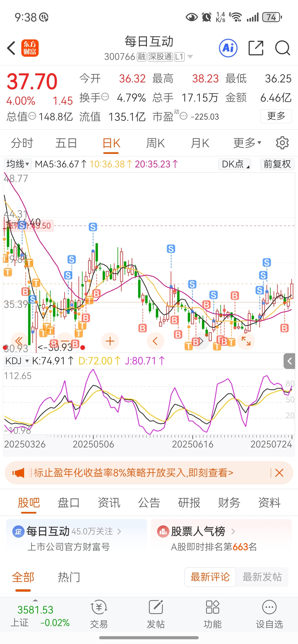
Task: Tap the 3581.53 上证 index value
Action: click(x=35, y=610)
